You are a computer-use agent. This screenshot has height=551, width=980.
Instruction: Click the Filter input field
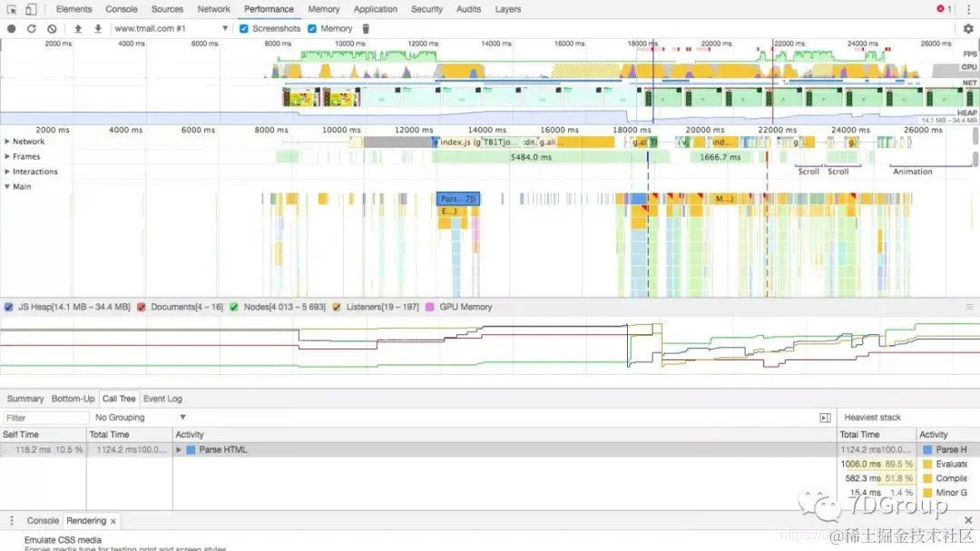click(45, 418)
